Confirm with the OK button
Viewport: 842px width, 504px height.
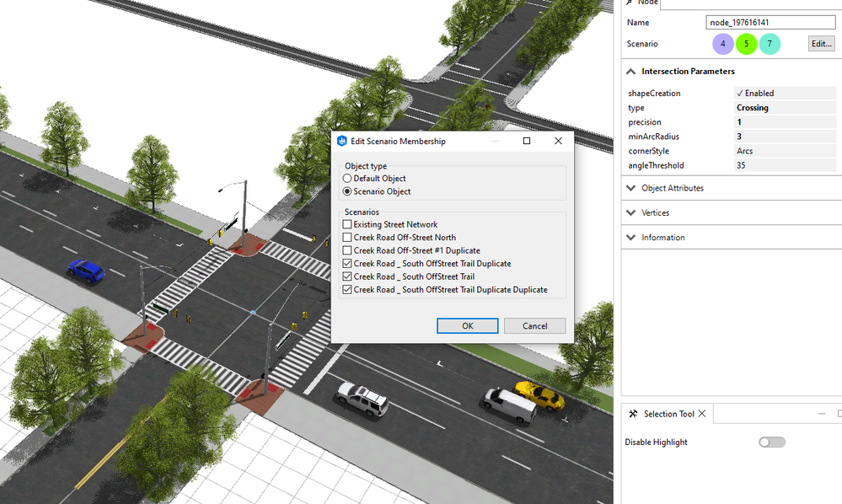[x=467, y=326]
